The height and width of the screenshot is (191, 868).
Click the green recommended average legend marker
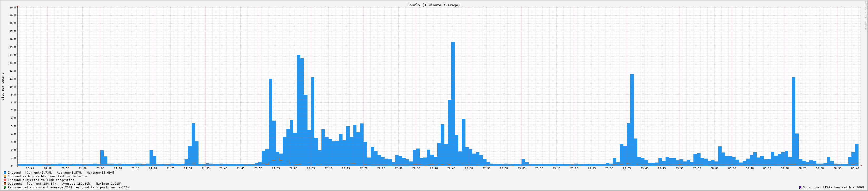point(5,187)
